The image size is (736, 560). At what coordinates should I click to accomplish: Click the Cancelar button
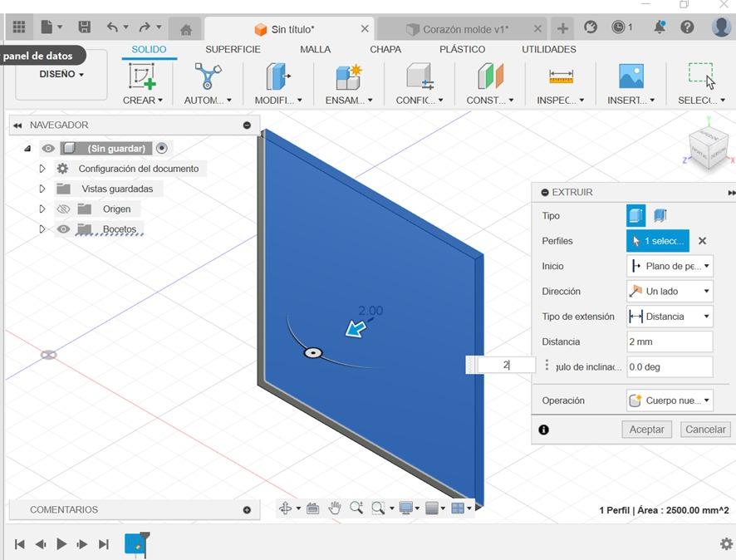tap(704, 430)
